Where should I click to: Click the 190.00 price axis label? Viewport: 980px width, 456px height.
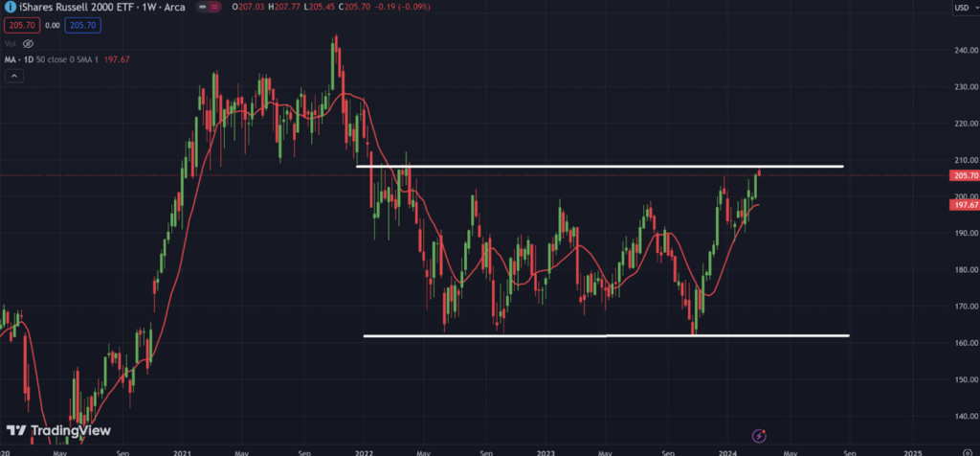965,234
